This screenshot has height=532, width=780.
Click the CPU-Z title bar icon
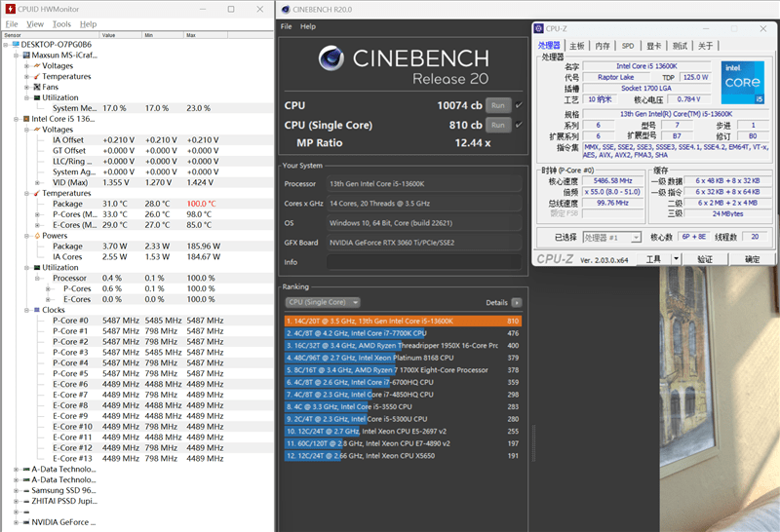pos(539,29)
